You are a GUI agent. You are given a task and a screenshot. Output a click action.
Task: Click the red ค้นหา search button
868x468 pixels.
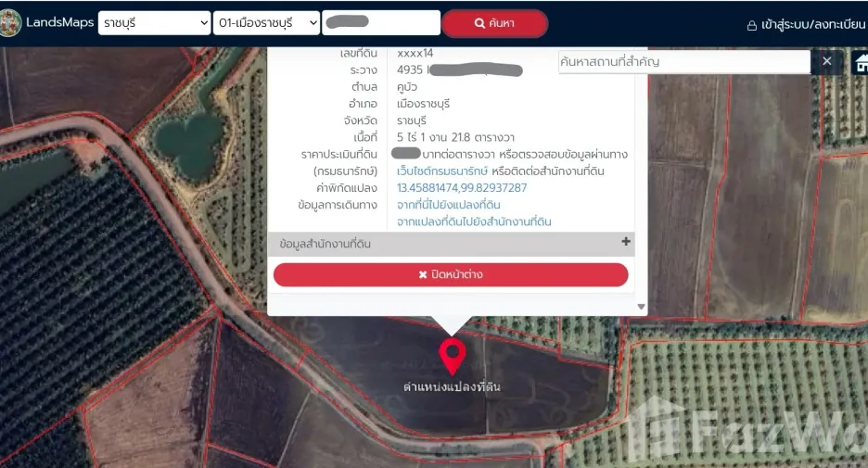tap(495, 23)
